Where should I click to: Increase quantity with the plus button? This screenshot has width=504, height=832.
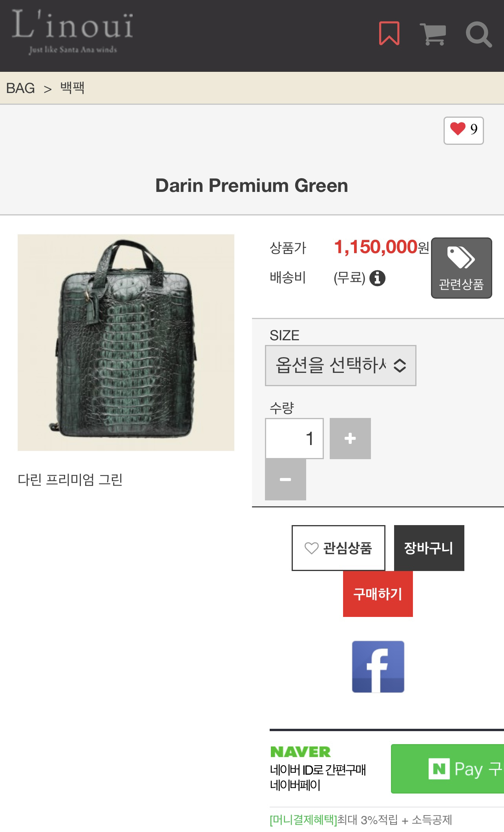click(350, 438)
